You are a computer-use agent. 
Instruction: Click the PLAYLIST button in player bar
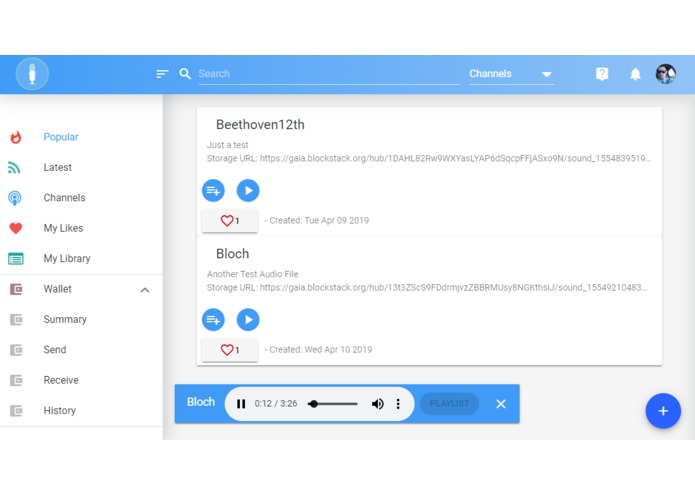point(449,404)
